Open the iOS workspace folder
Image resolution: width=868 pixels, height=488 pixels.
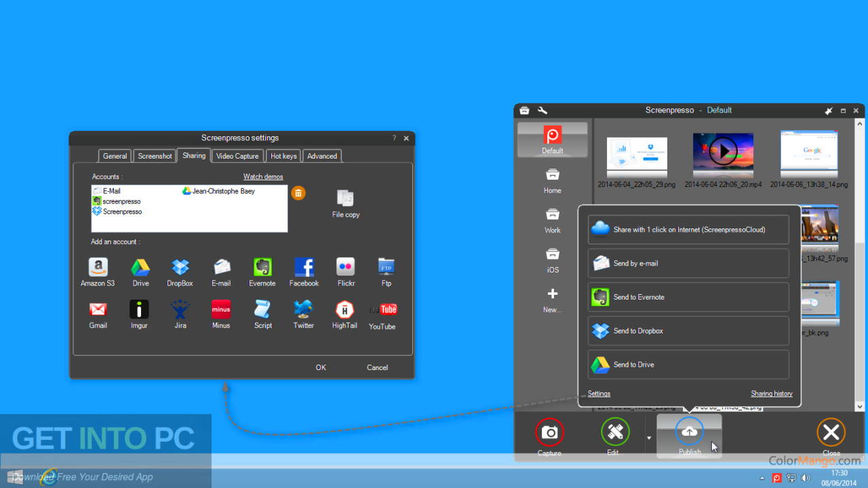(552, 260)
